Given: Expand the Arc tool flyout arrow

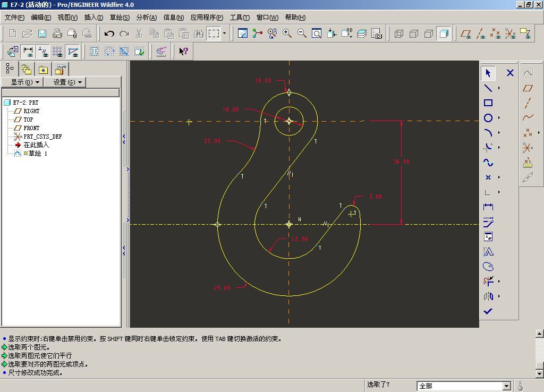Looking at the screenshot, I should pos(499,132).
